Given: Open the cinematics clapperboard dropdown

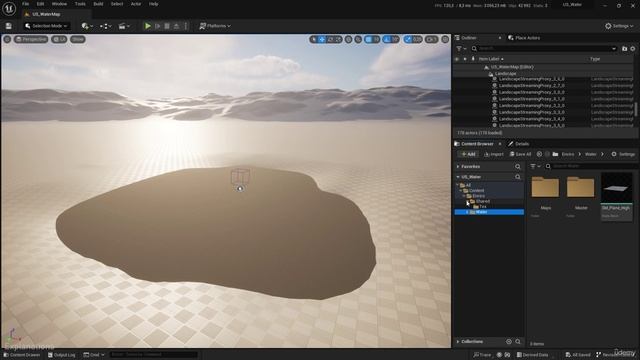Looking at the screenshot, I should pyautogui.click(x=123, y=26).
